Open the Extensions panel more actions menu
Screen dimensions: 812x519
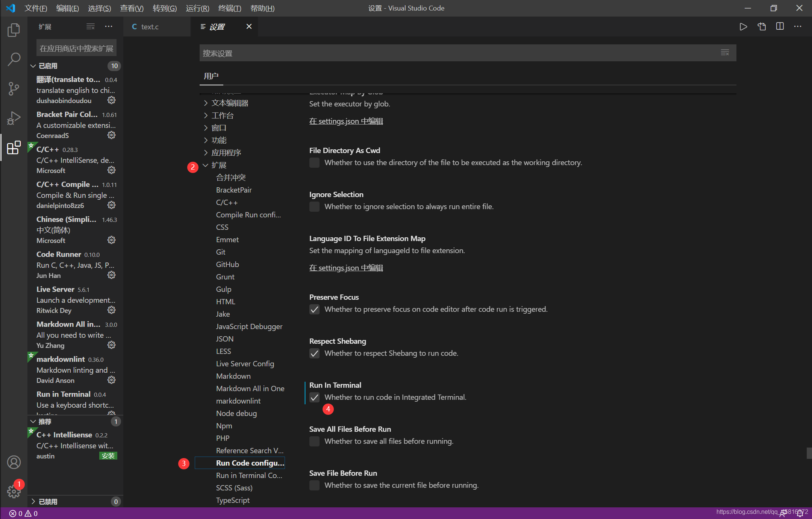109,26
